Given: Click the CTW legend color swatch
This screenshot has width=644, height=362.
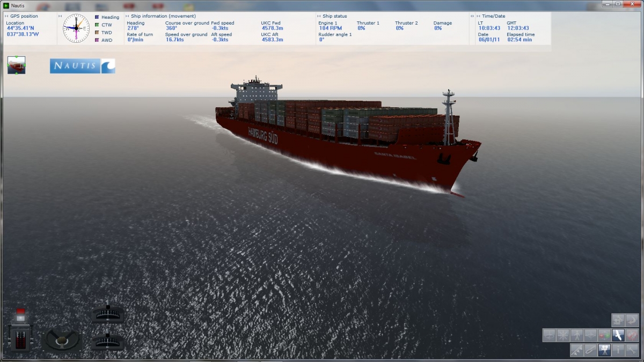Looking at the screenshot, I should pyautogui.click(x=97, y=25).
